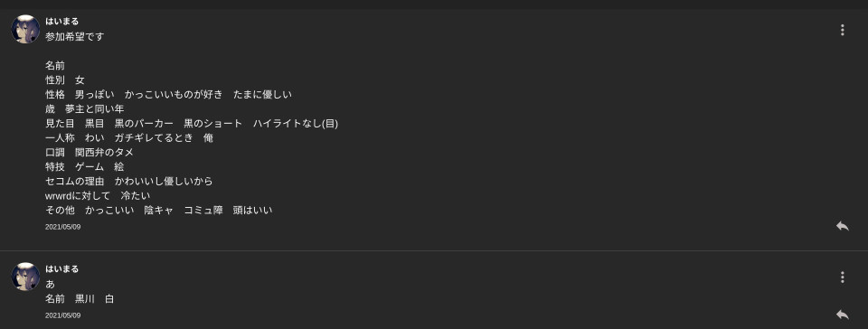Open the three-dot menu on the 黒川 白 comment
The height and width of the screenshot is (329, 868).
pyautogui.click(x=842, y=277)
